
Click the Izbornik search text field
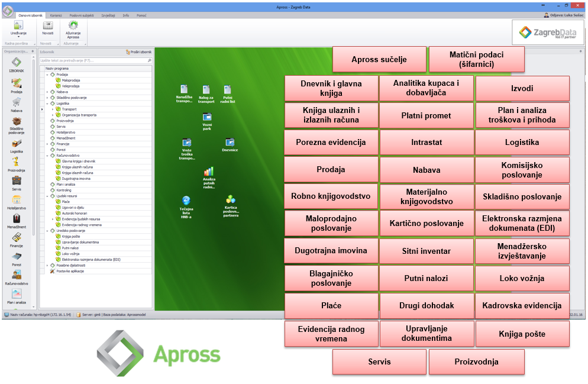pos(93,60)
